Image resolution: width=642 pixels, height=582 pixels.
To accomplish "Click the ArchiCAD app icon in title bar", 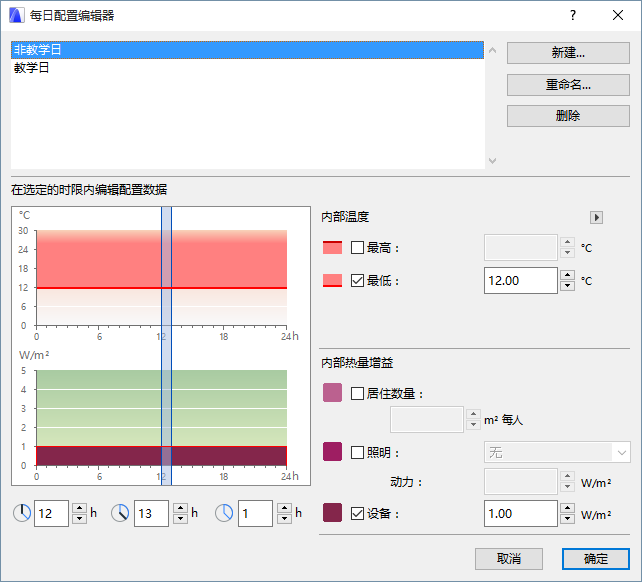I will click(16, 16).
